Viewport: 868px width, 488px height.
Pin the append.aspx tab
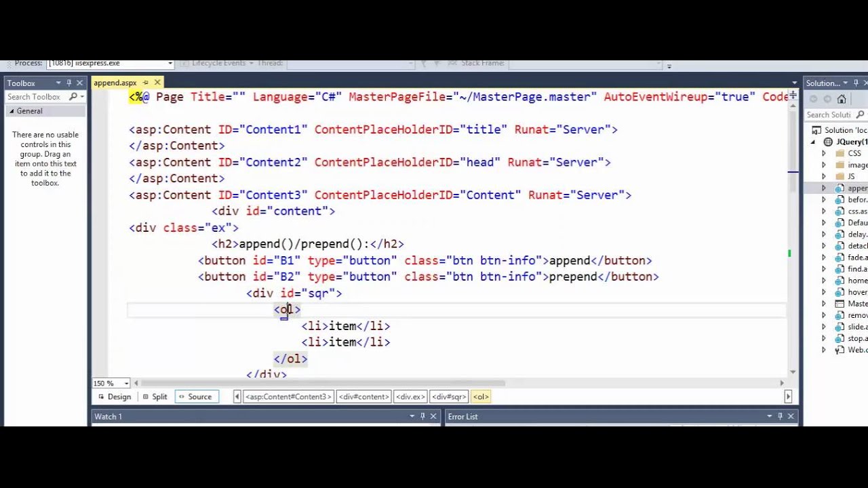tap(145, 83)
